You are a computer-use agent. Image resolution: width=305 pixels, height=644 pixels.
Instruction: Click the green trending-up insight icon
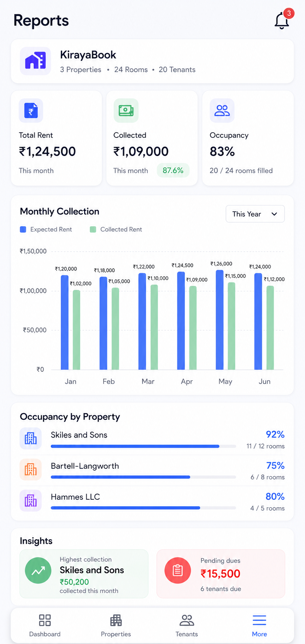click(38, 570)
